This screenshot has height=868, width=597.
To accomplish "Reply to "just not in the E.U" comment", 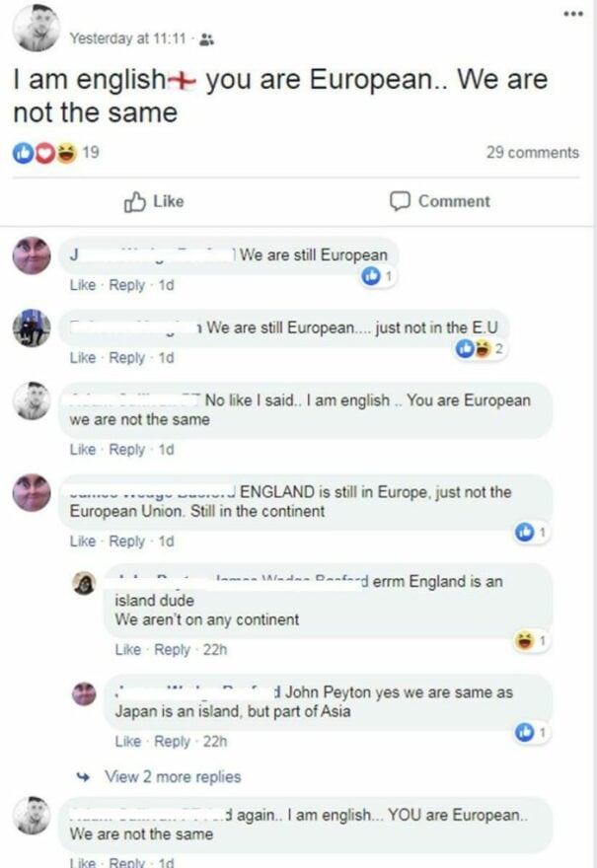I will click(127, 358).
